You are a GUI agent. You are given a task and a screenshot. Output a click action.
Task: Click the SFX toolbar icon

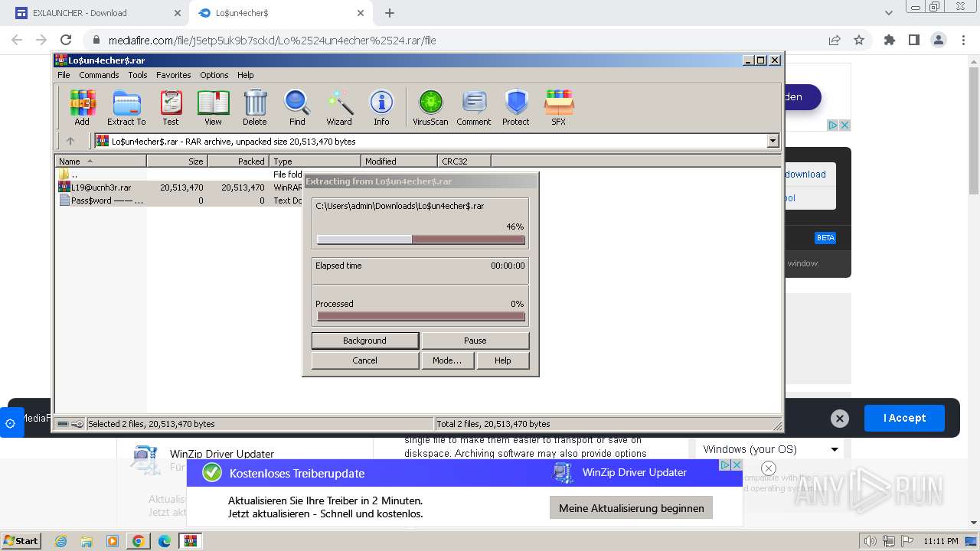[x=559, y=108]
